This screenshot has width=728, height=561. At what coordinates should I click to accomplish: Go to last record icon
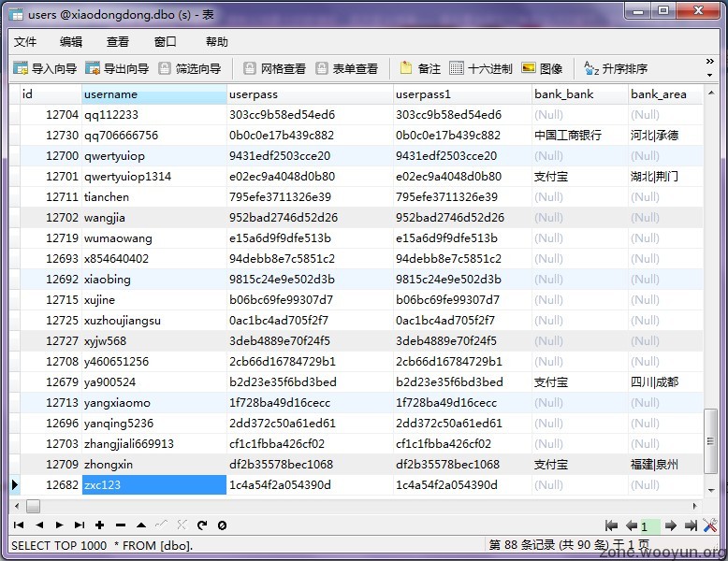(x=80, y=525)
